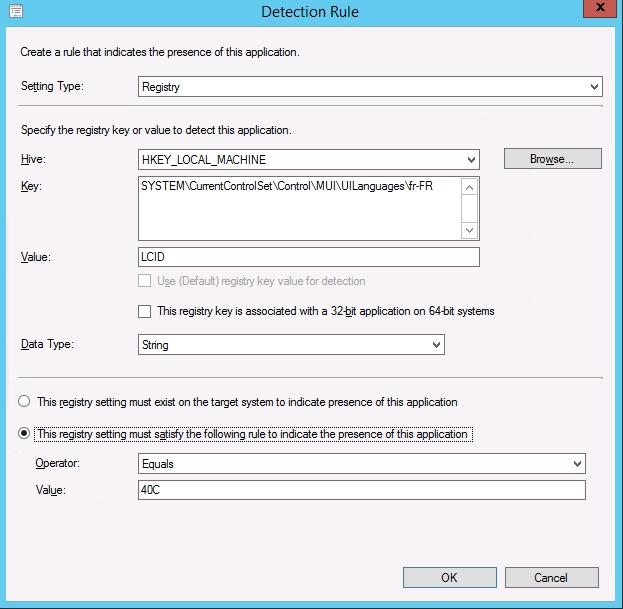Viewport: 623px width, 609px height.
Task: Select the 'registry setting must exist' radio option
Action: (x=24, y=402)
